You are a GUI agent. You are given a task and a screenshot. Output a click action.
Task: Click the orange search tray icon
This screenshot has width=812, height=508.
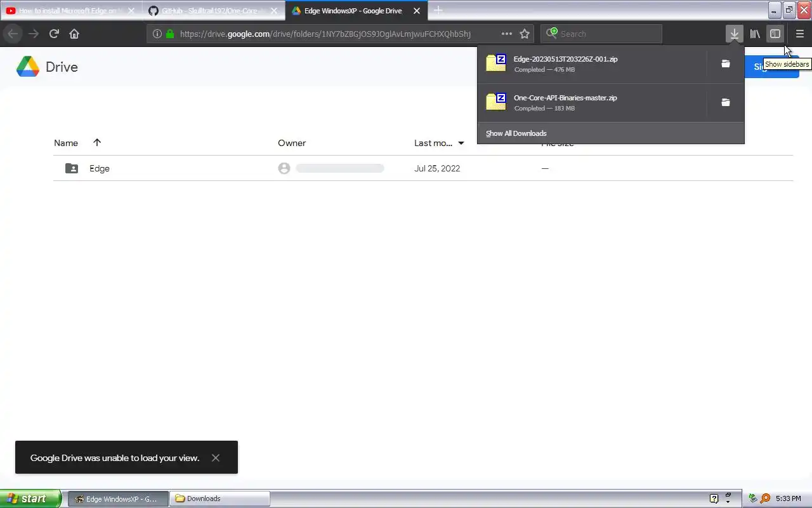click(765, 498)
